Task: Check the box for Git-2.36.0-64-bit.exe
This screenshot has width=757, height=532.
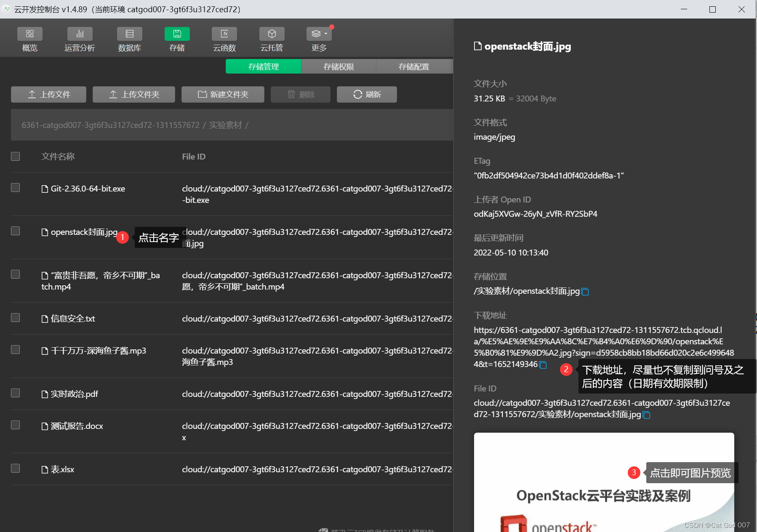Action: tap(16, 187)
